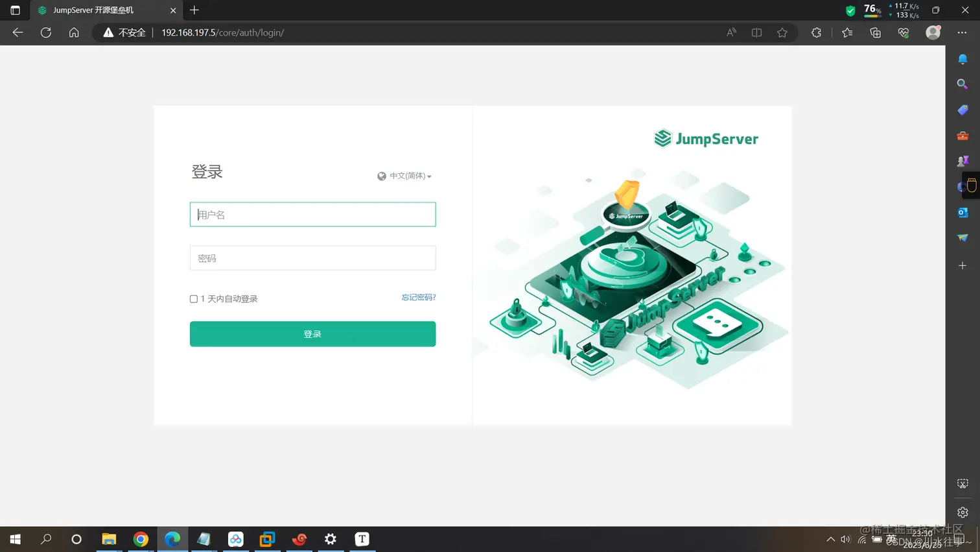Image resolution: width=980 pixels, height=552 pixels.
Task: Open the Edge settings and more menu
Action: click(x=962, y=32)
